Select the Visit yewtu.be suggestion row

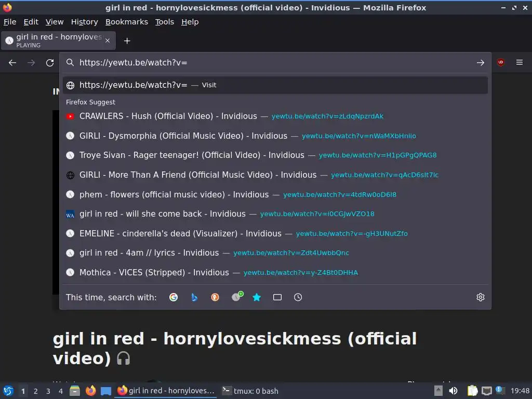pyautogui.click(x=275, y=85)
